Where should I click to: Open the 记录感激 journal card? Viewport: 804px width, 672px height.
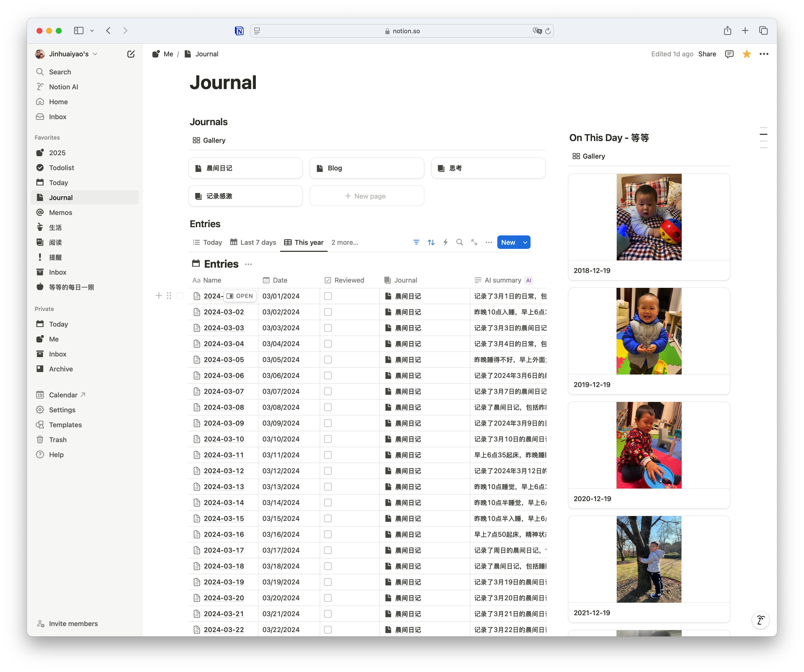pos(245,196)
